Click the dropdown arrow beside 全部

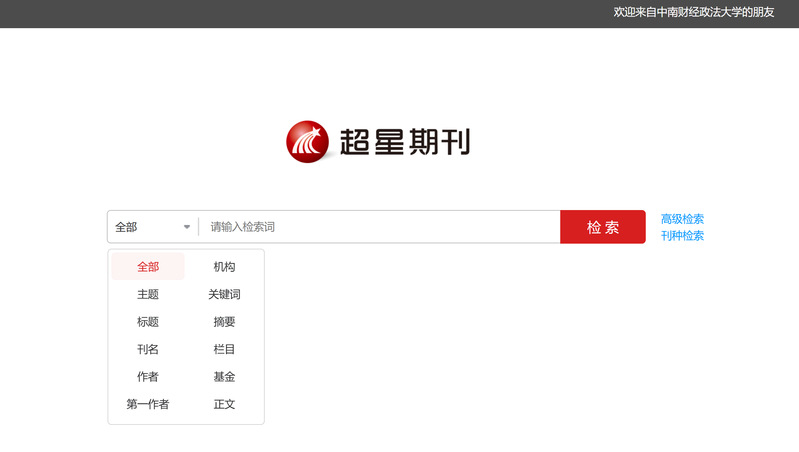pyautogui.click(x=186, y=227)
